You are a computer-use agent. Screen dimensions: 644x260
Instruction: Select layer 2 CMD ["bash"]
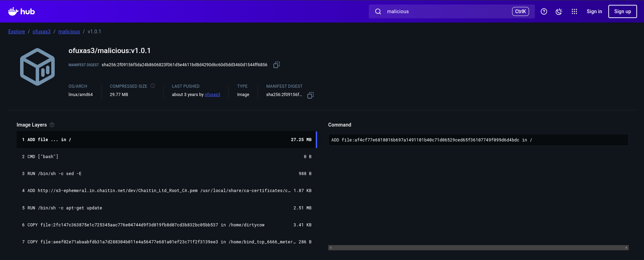(166, 157)
